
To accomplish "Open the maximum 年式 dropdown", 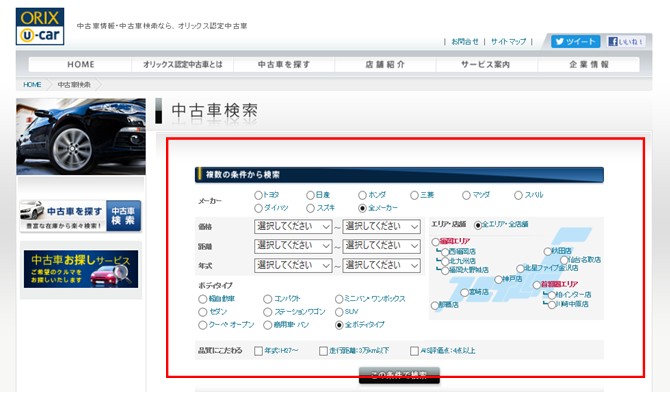I will click(x=382, y=265).
